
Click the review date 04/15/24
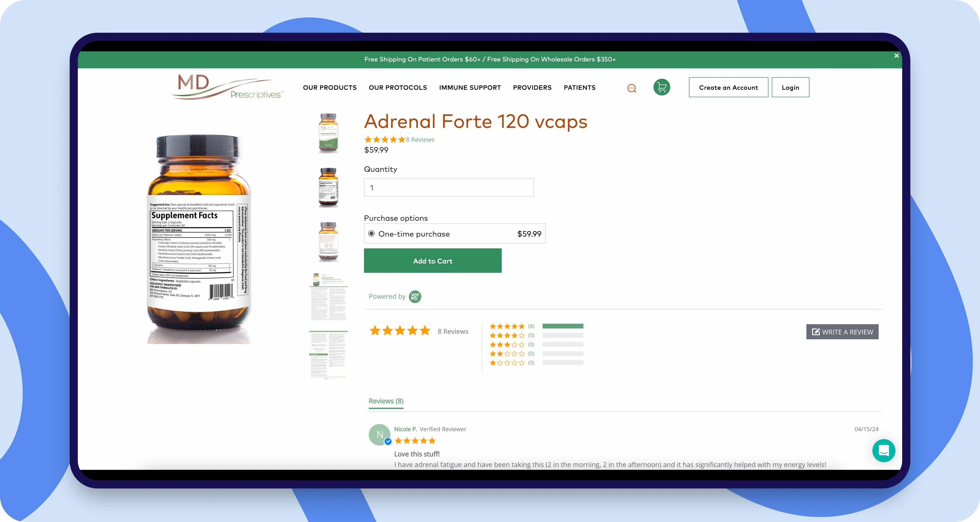866,429
